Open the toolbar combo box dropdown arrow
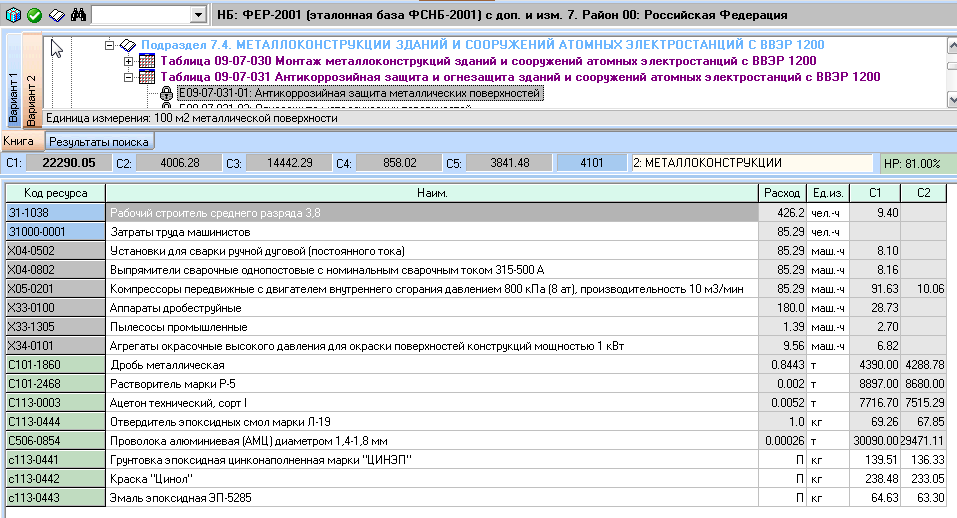This screenshot has width=957, height=518. point(198,15)
